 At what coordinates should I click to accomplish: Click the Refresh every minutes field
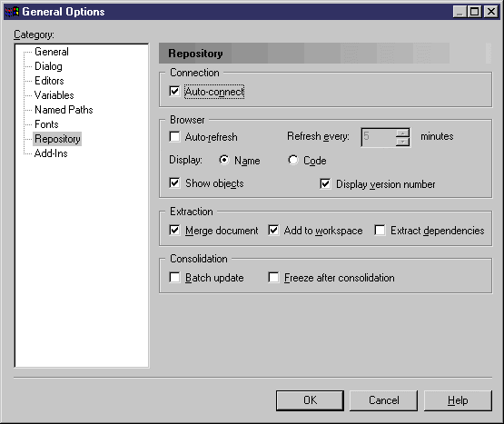(x=379, y=137)
